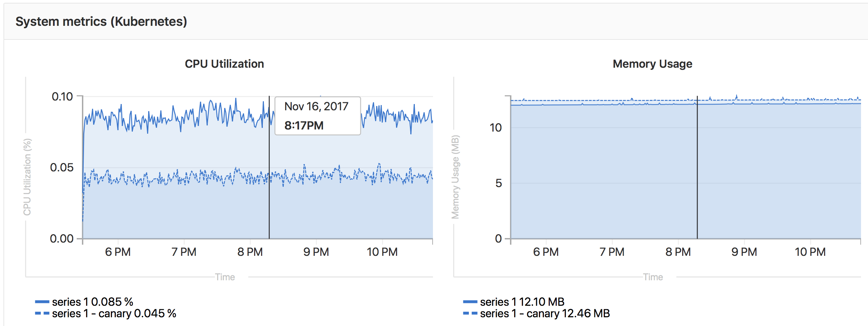Click the Nov 16, 2017 8:17PM tooltip
The width and height of the screenshot is (868, 326).
[x=318, y=116]
